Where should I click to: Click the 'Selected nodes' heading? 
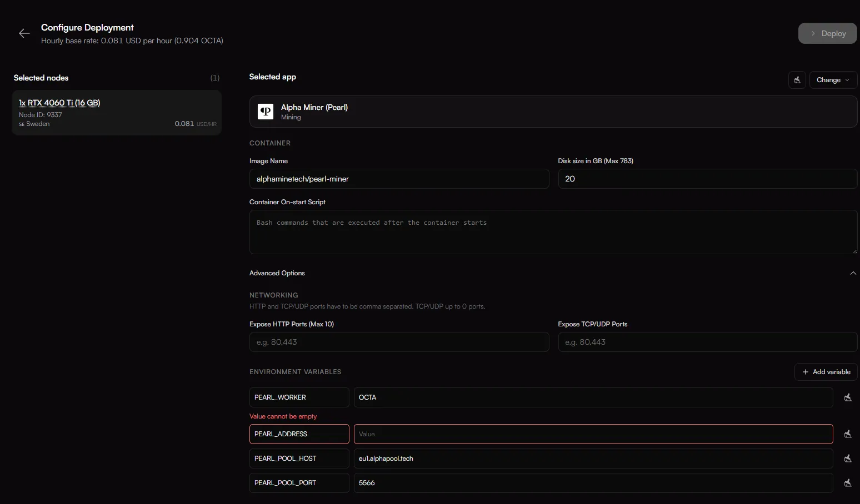coord(41,78)
